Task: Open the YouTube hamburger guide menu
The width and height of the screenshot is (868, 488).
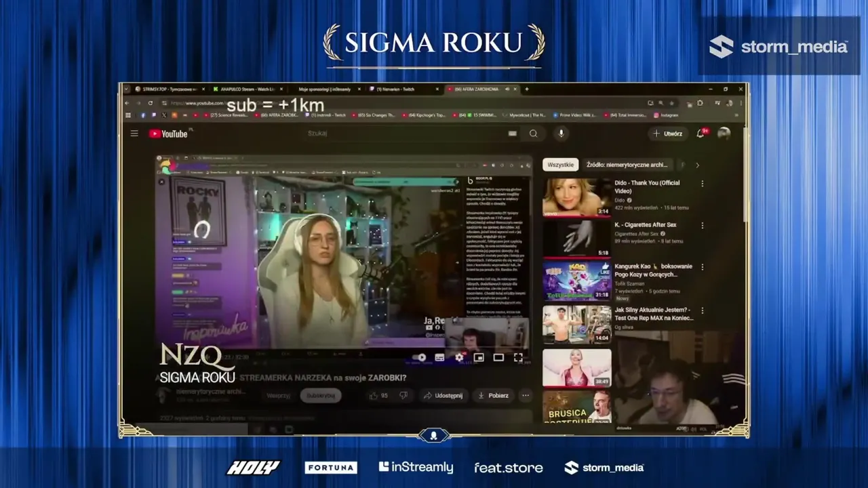Action: (134, 134)
